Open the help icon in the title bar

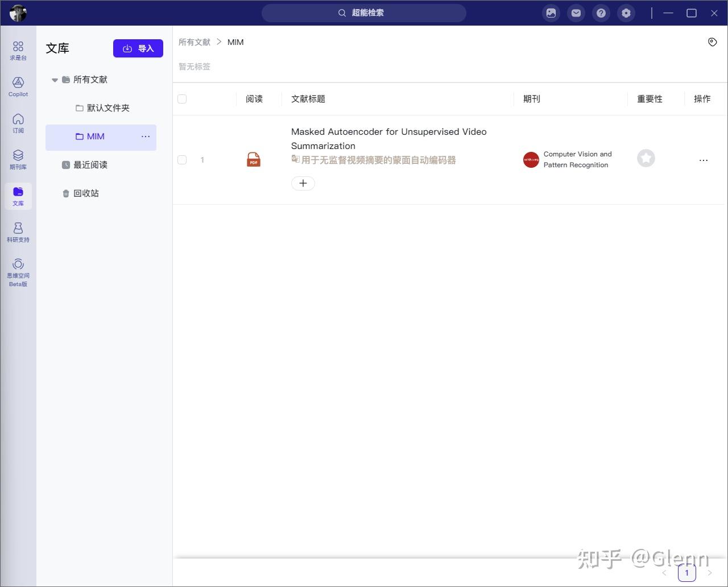tap(601, 13)
